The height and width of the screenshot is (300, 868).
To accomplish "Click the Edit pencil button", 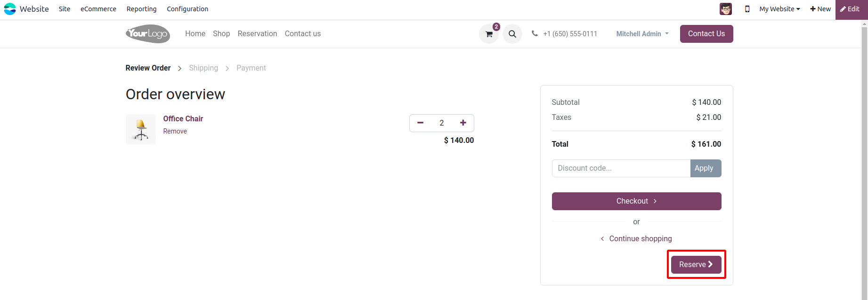I will (851, 9).
